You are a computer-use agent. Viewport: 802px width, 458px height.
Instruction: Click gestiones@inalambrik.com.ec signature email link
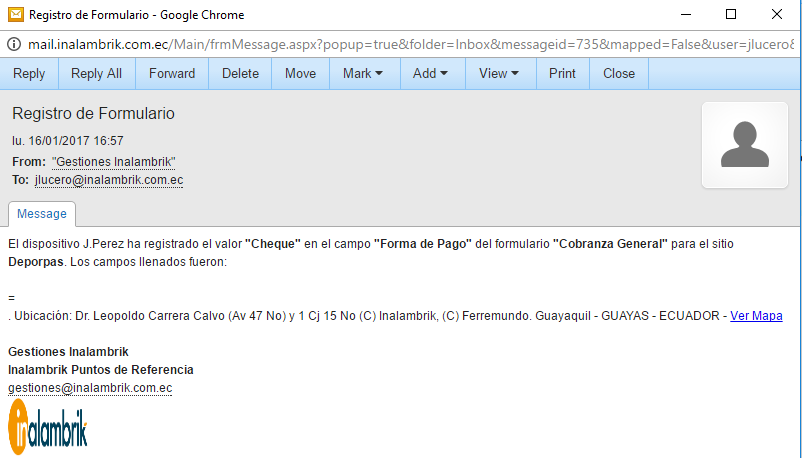(90, 388)
